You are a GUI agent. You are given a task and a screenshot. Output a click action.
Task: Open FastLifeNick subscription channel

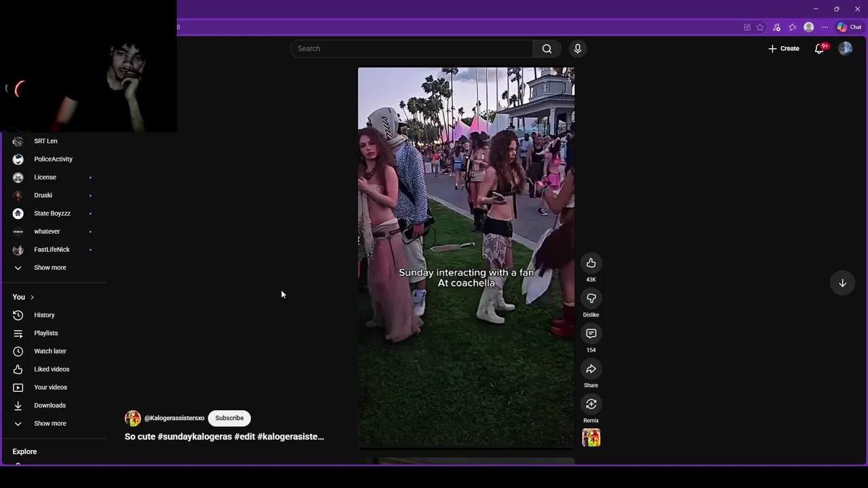[x=53, y=249]
